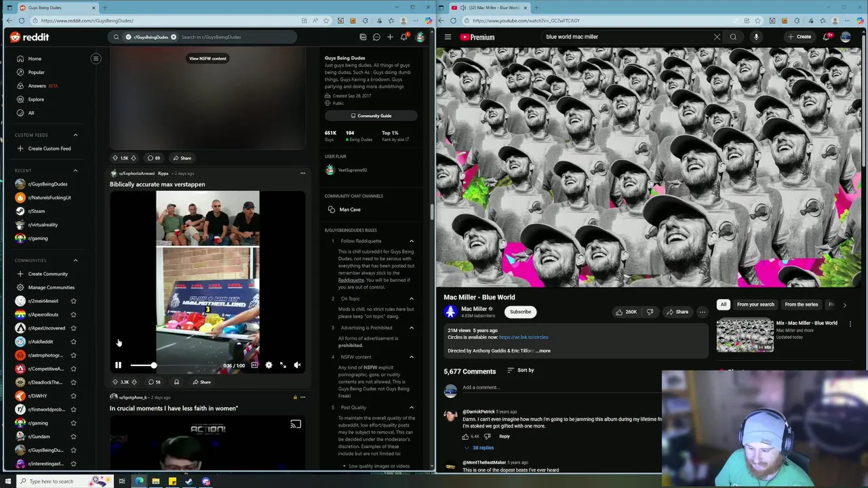Image resolution: width=868 pixels, height=488 pixels.
Task: Dislike the Mac Miller video
Action: pyautogui.click(x=650, y=312)
